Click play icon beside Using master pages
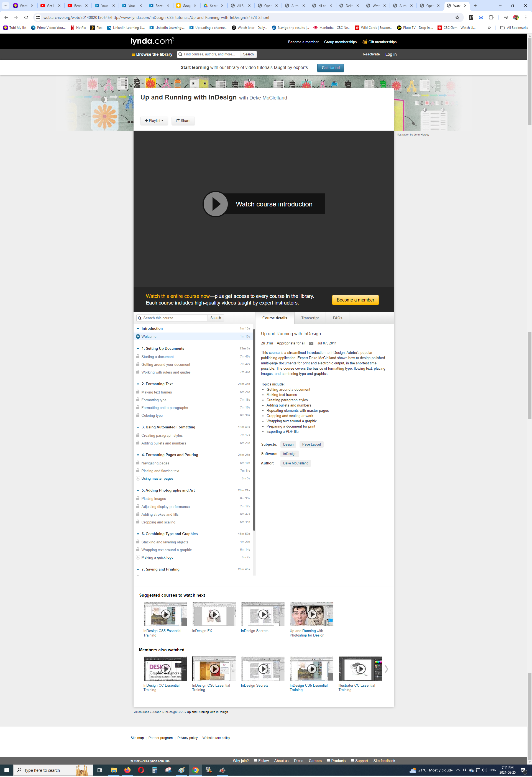This screenshot has width=532, height=777. [x=138, y=479]
